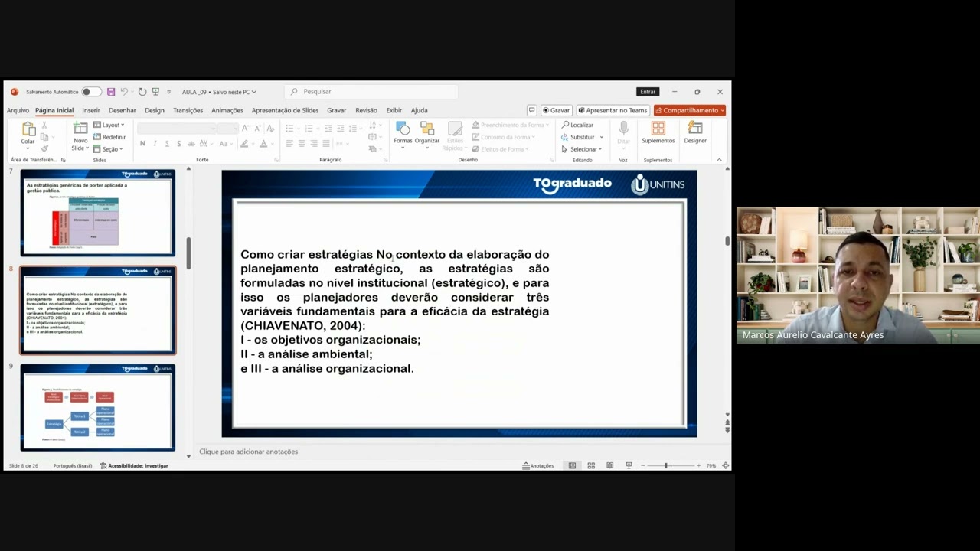Open the Layout dropdown
The width and height of the screenshot is (980, 551).
[x=109, y=125]
